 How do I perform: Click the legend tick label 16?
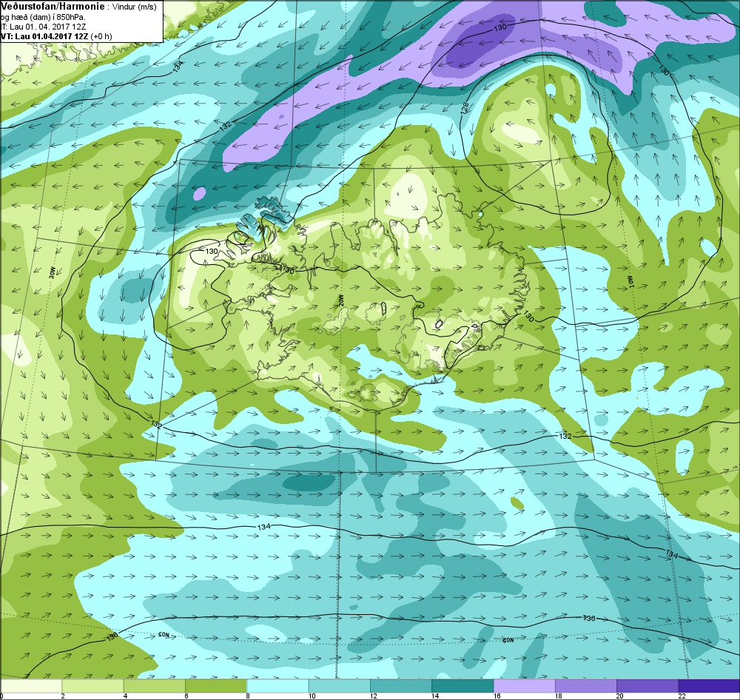point(497,696)
